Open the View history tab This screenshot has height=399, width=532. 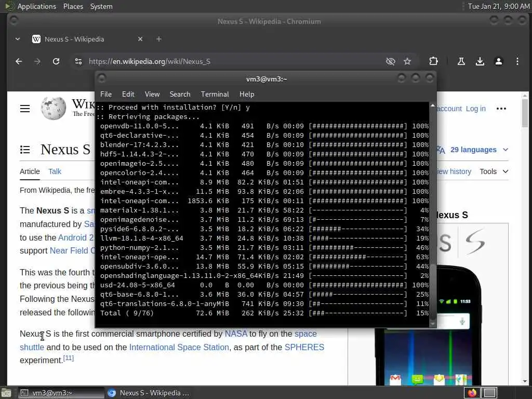click(454, 171)
